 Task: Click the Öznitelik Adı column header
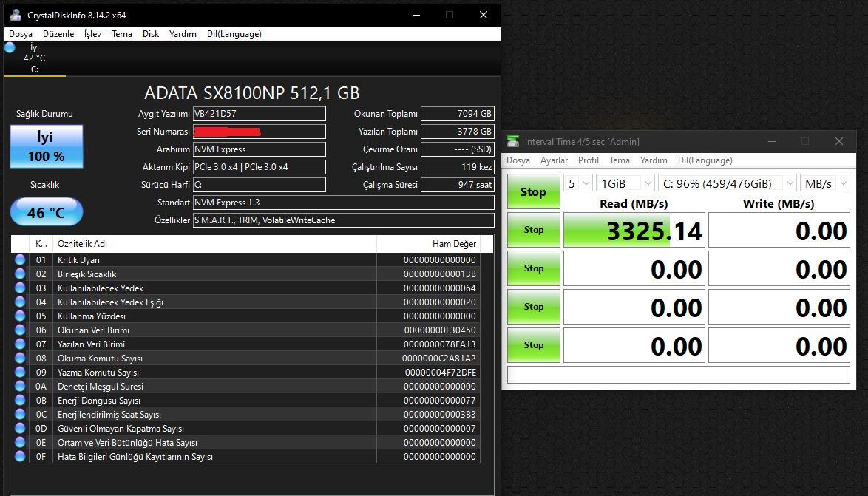[x=215, y=244]
